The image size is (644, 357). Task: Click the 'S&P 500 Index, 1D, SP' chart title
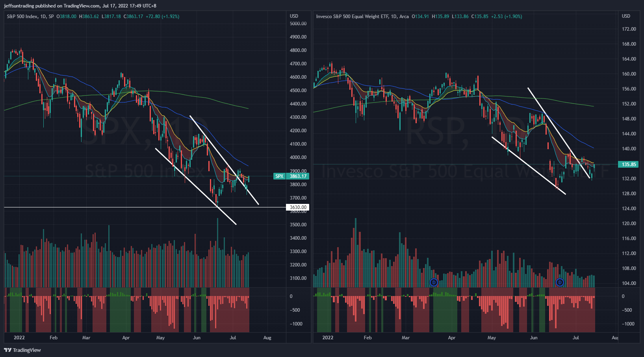tap(30, 17)
